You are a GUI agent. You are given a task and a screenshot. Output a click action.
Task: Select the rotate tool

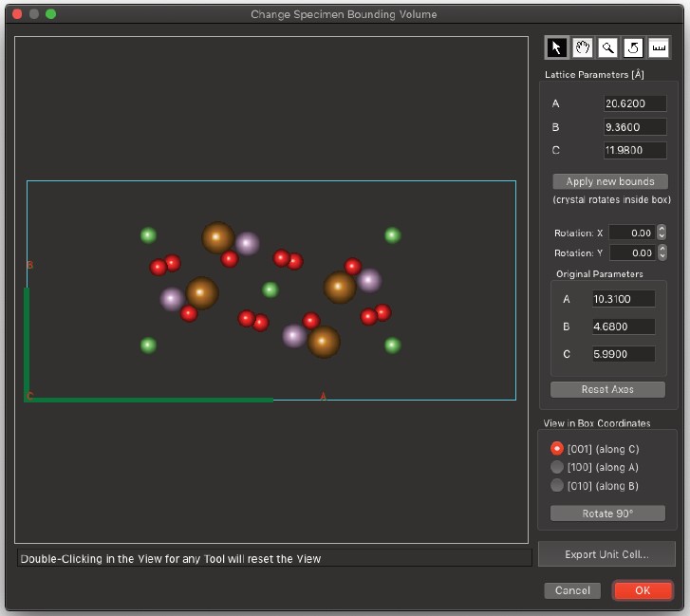coord(633,47)
